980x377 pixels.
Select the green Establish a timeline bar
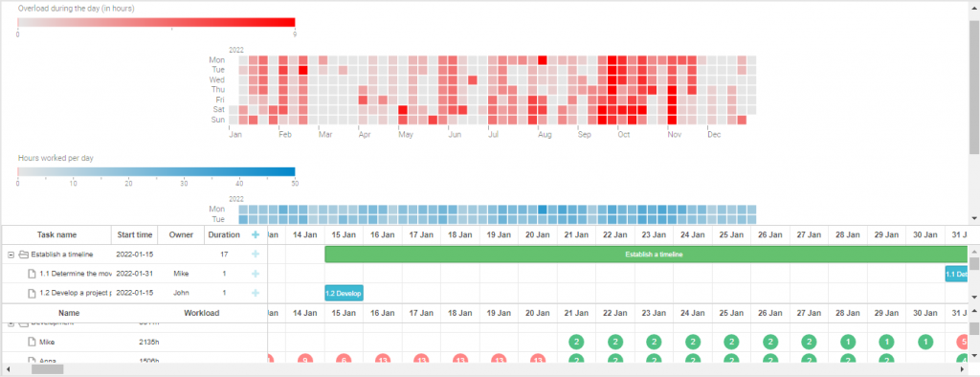tap(647, 255)
